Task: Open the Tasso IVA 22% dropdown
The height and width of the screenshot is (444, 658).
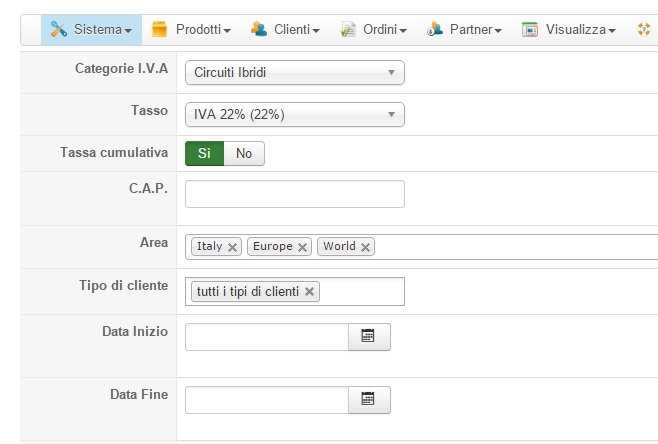Action: pyautogui.click(x=294, y=115)
